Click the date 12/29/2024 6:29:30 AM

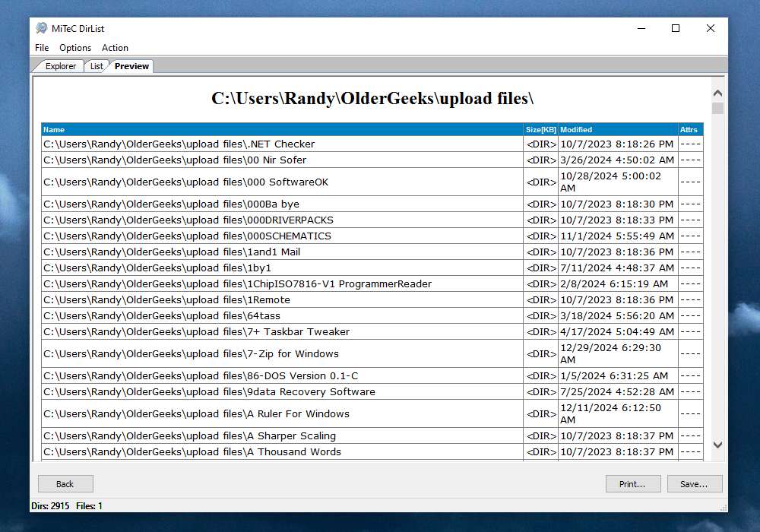[611, 353]
